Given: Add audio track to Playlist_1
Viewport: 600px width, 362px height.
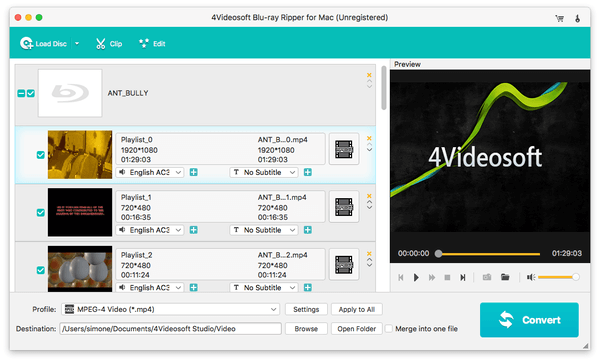Looking at the screenshot, I should click(x=194, y=230).
